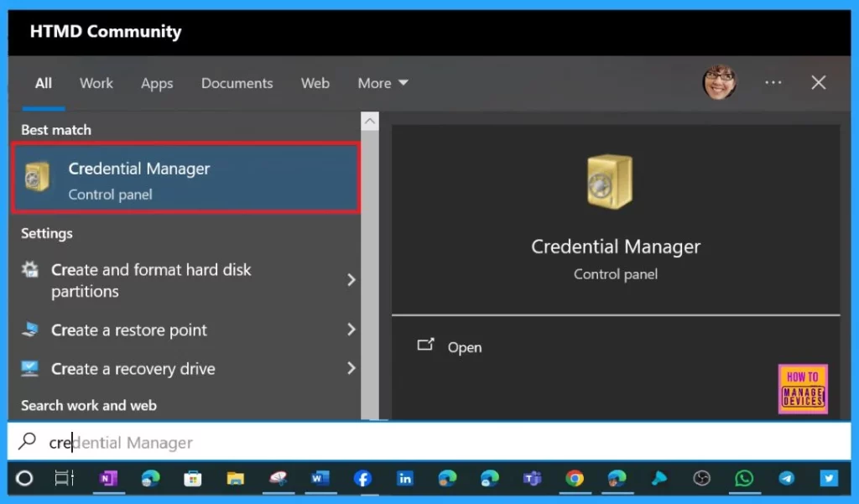The width and height of the screenshot is (859, 504).
Task: Launch Google Chrome from taskbar
Action: tap(574, 479)
